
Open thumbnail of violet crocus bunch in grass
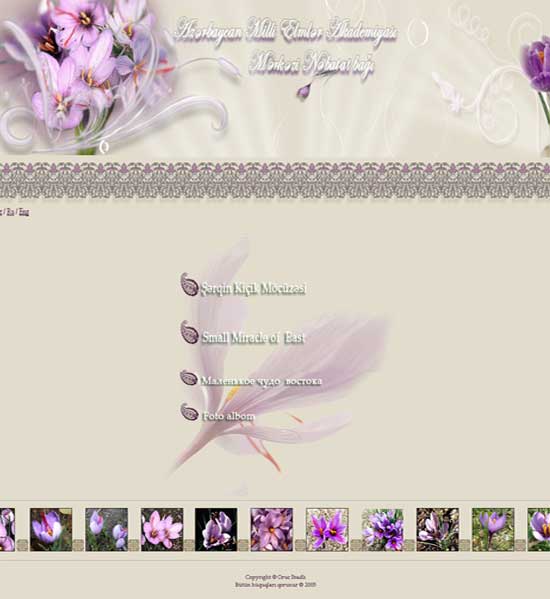[383, 529]
